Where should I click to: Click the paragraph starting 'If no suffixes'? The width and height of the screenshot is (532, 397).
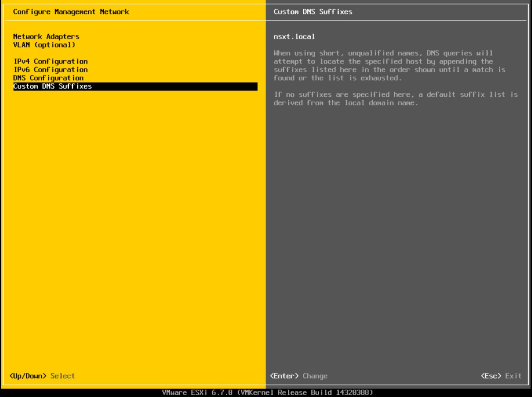[x=396, y=98]
